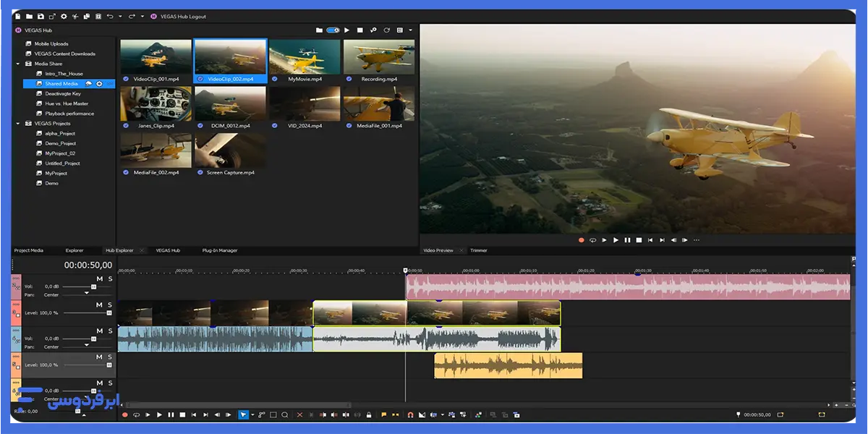Click the Cut scissors icon
This screenshot has width=868, height=434.
pos(75,16)
